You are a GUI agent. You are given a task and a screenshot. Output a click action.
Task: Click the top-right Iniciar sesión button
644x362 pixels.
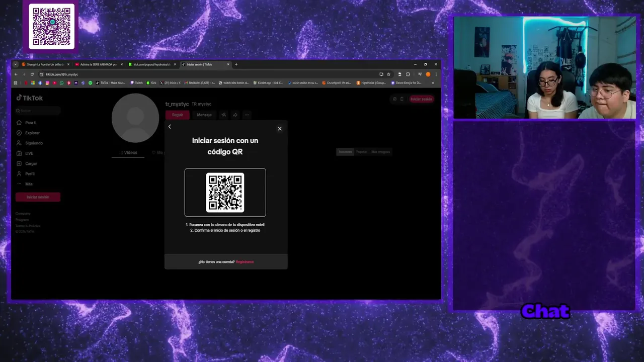(421, 99)
